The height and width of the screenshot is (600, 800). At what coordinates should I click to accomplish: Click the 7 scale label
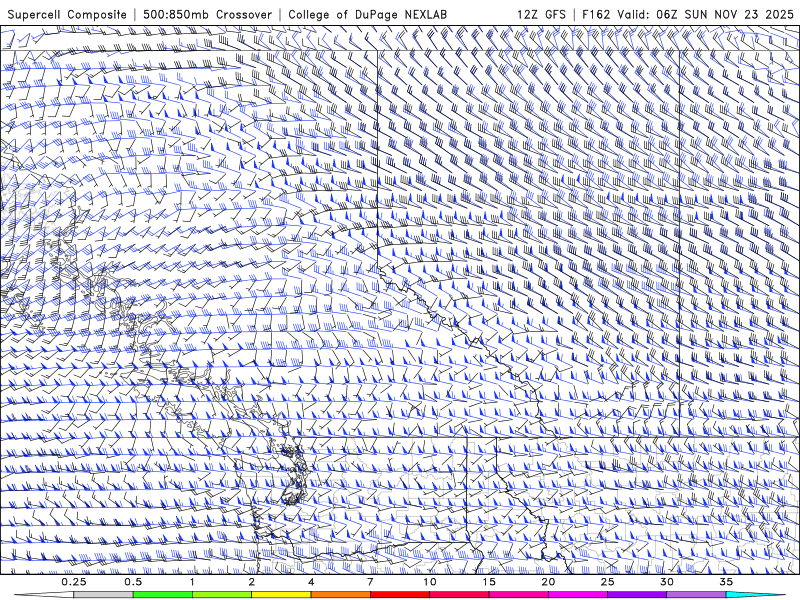[x=370, y=582]
